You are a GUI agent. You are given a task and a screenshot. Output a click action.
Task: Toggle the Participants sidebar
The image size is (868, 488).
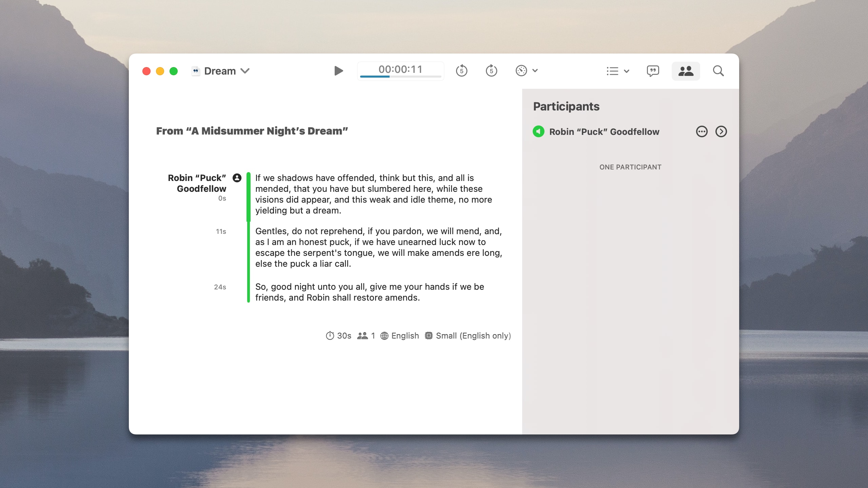[686, 71]
